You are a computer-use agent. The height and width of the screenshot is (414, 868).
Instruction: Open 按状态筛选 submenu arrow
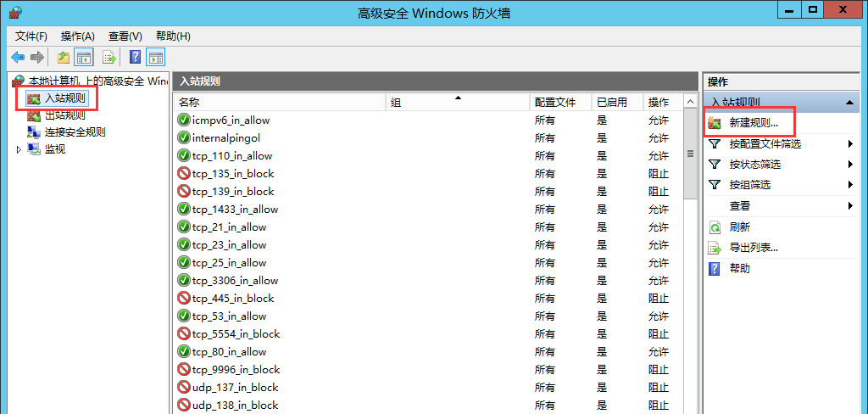[850, 165]
